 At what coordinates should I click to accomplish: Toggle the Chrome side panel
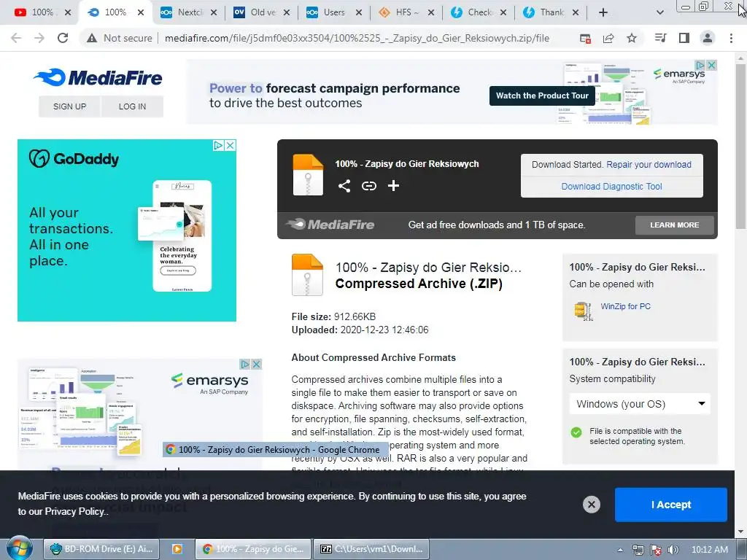[x=684, y=38]
